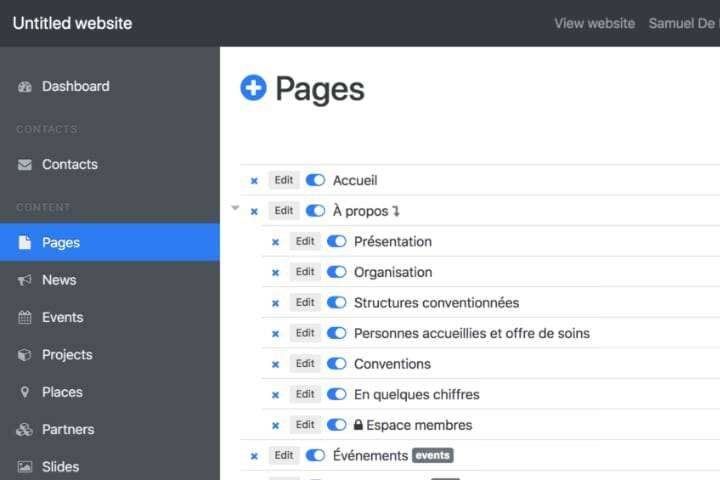This screenshot has width=720, height=480.
Task: Collapse the À propos subpages tree
Action: click(x=235, y=208)
